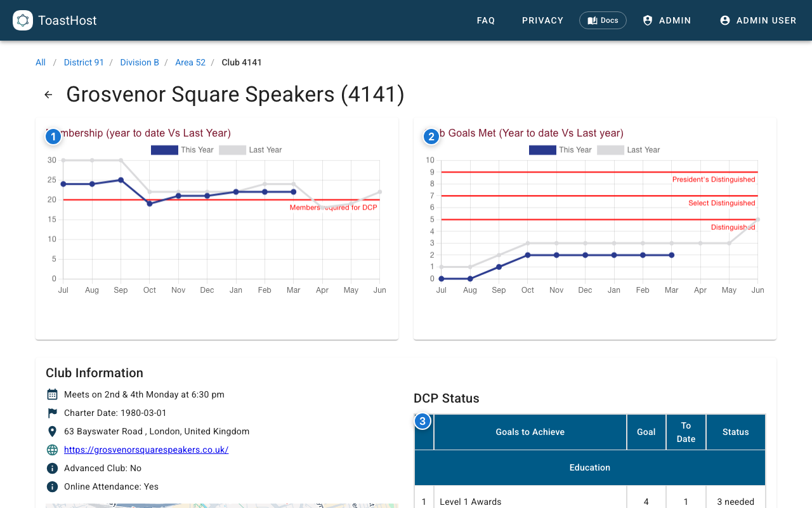The width and height of the screenshot is (812, 508).
Task: Open the FAQ menu item
Action: (x=486, y=20)
